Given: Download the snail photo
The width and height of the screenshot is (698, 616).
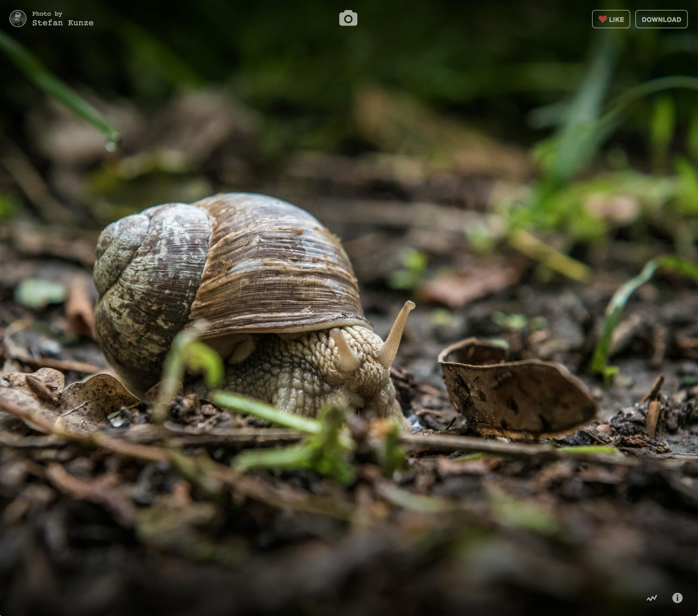Looking at the screenshot, I should pos(661,19).
